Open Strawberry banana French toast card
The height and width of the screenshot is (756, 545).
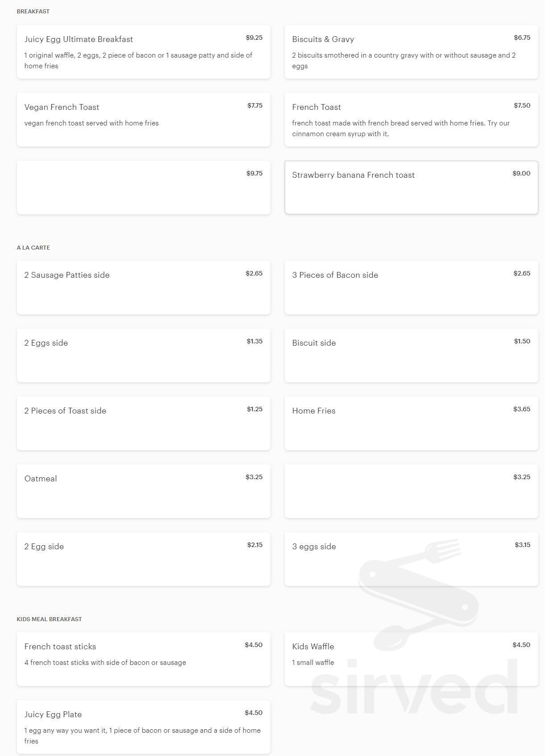411,188
